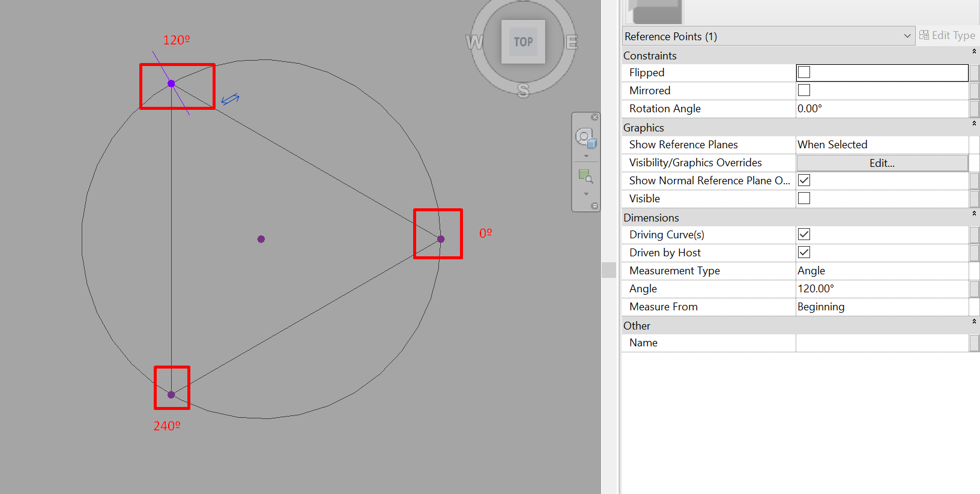Select the selected 120º reference point

click(x=171, y=83)
